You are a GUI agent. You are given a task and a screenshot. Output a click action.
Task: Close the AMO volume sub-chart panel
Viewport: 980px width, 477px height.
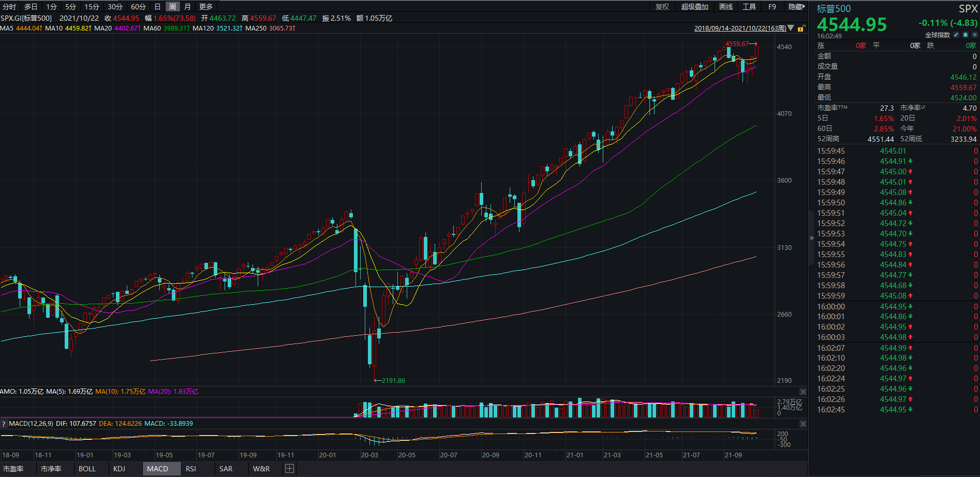pyautogui.click(x=803, y=392)
